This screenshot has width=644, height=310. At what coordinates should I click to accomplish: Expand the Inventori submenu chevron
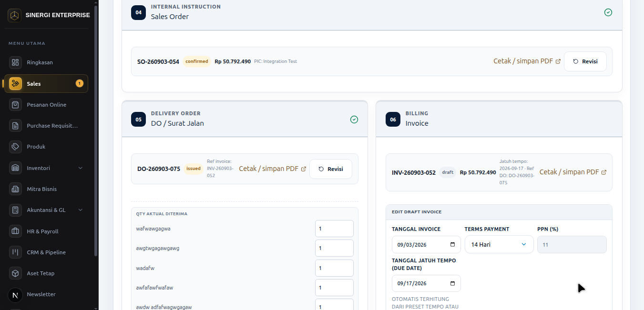click(x=80, y=168)
